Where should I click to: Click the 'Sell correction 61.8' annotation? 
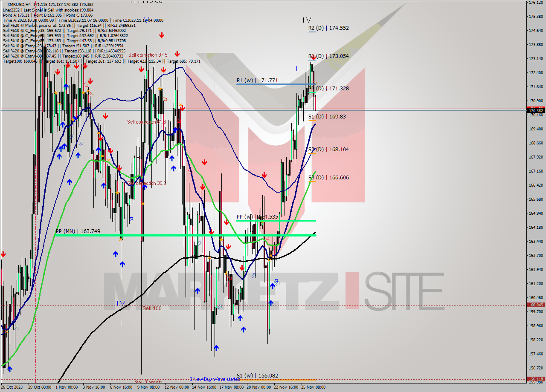(x=147, y=122)
